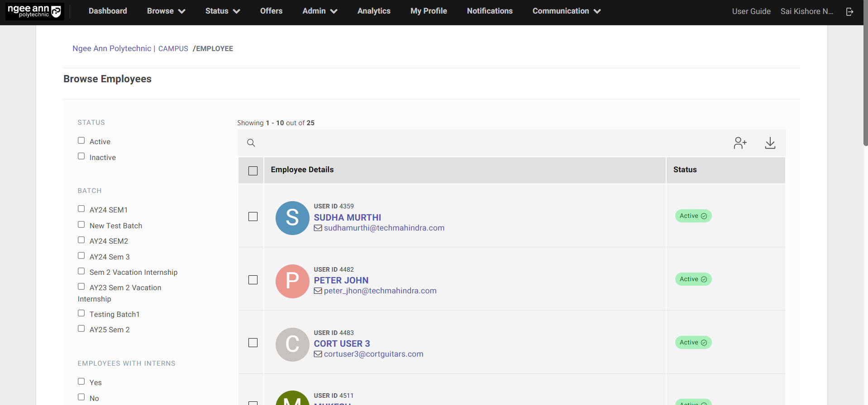
Task: Click Peter John's avatar icon
Action: coord(292,281)
